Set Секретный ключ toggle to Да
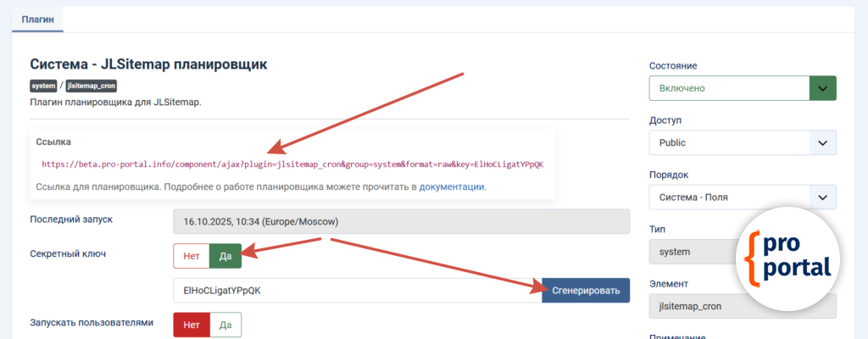The width and height of the screenshot is (868, 339). tap(225, 256)
